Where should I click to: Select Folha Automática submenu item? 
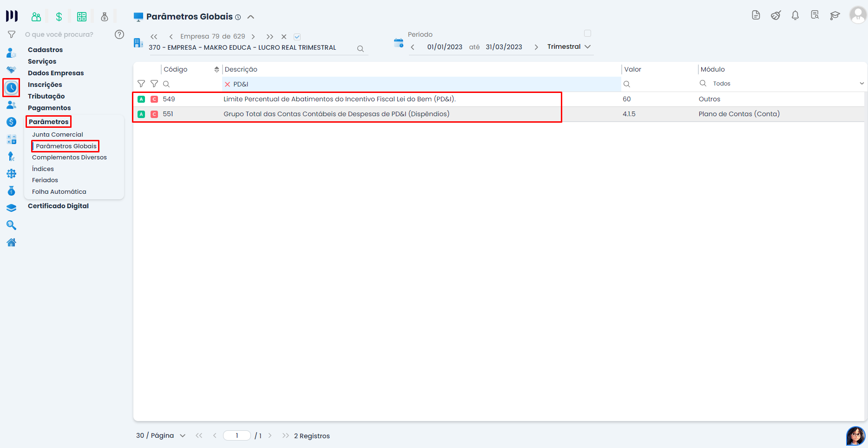pyautogui.click(x=59, y=191)
